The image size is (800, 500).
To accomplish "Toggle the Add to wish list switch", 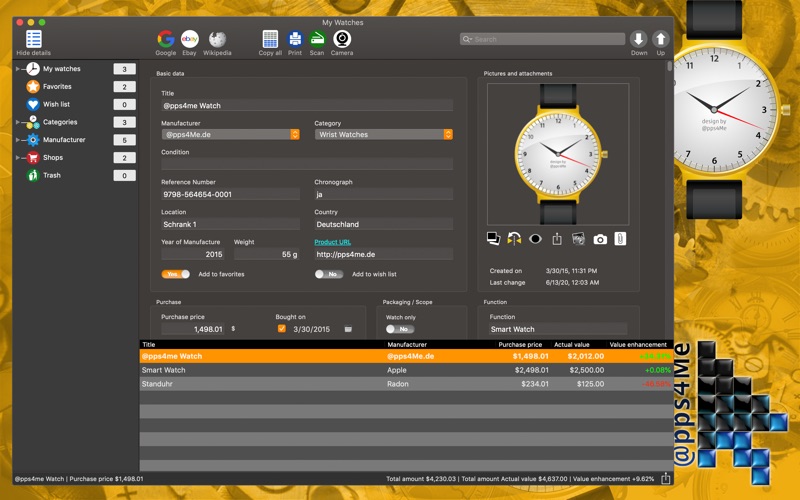I will pyautogui.click(x=329, y=274).
